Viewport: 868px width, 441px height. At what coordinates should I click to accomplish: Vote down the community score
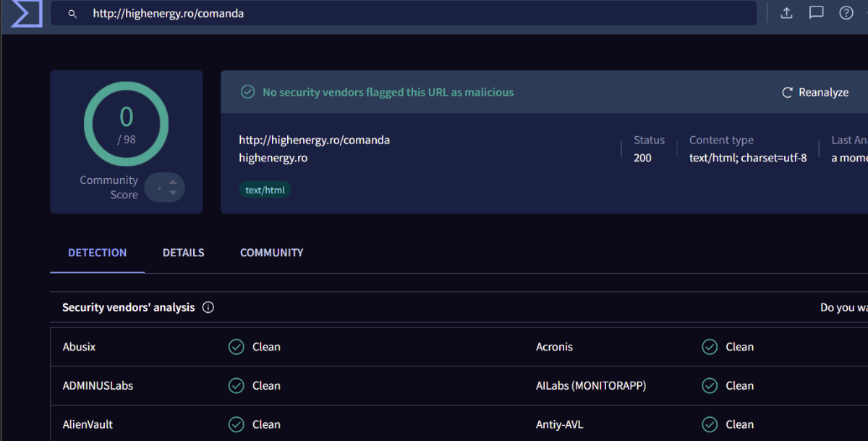(x=173, y=193)
